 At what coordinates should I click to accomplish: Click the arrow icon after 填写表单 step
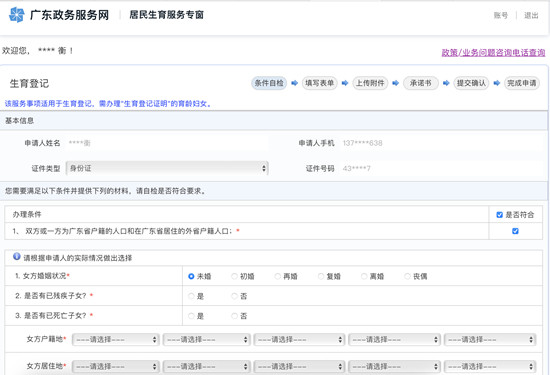345,83
